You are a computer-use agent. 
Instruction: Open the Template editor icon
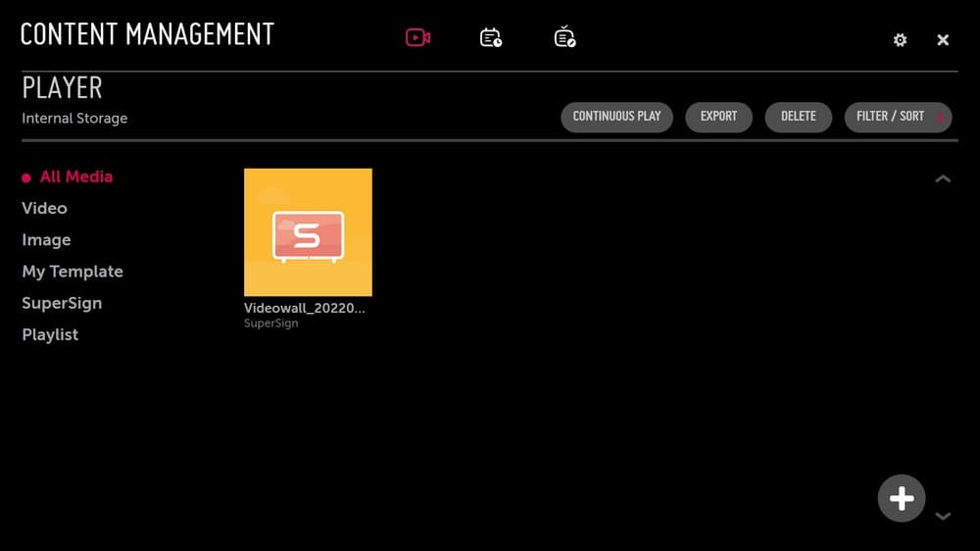click(x=564, y=37)
